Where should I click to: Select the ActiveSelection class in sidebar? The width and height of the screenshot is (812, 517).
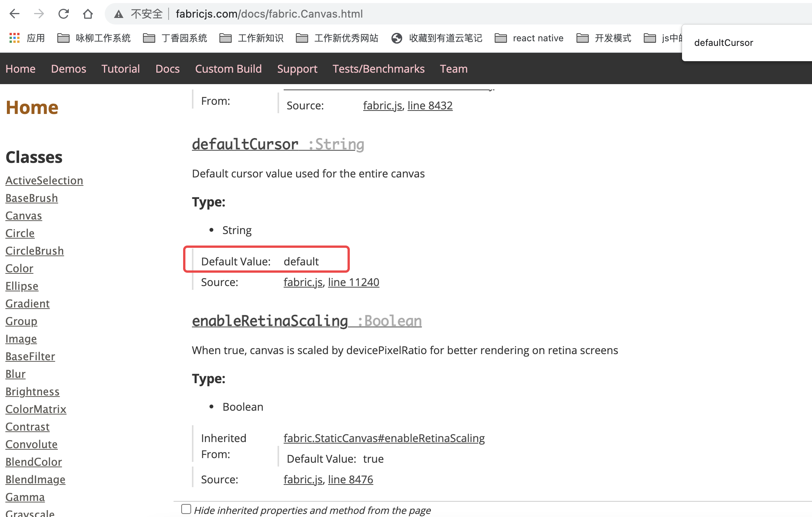pyautogui.click(x=44, y=180)
